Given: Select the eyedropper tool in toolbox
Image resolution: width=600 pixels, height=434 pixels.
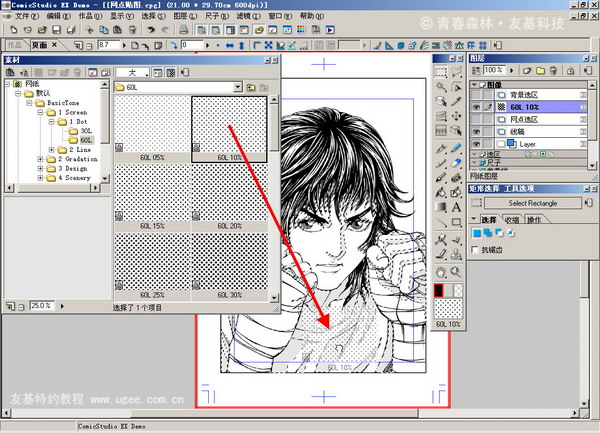Looking at the screenshot, I should (456, 101).
